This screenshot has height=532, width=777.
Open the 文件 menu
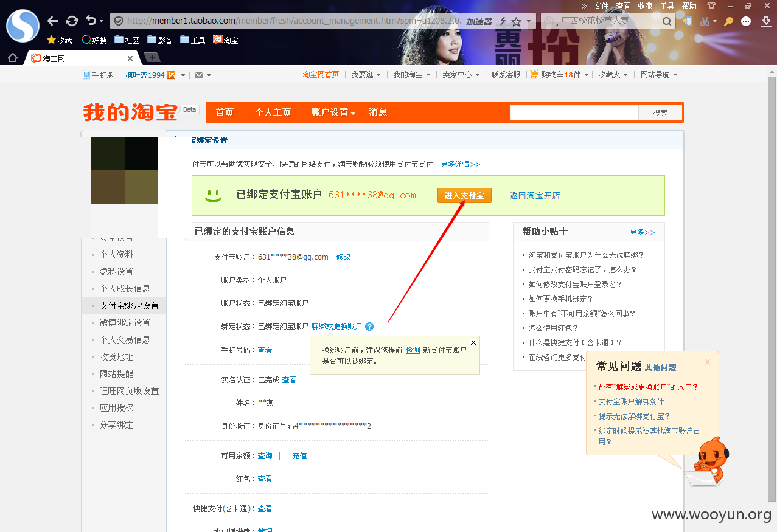(x=601, y=5)
